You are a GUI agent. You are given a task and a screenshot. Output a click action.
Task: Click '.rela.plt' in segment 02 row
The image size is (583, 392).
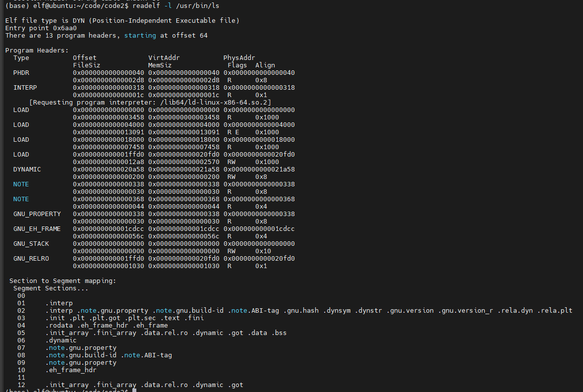[x=555, y=311]
